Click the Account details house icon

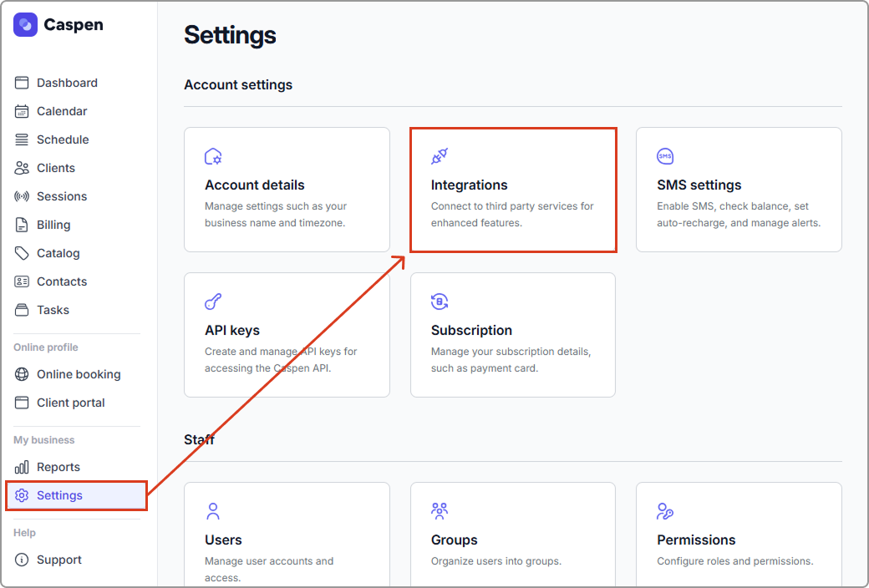point(213,156)
